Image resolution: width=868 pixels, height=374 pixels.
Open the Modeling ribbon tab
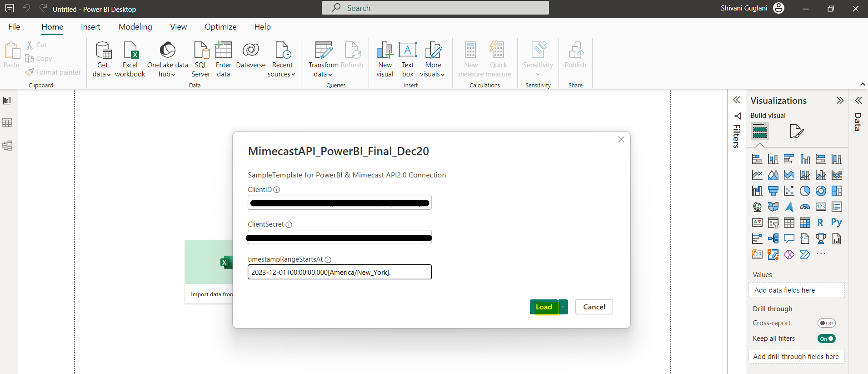pyautogui.click(x=135, y=27)
